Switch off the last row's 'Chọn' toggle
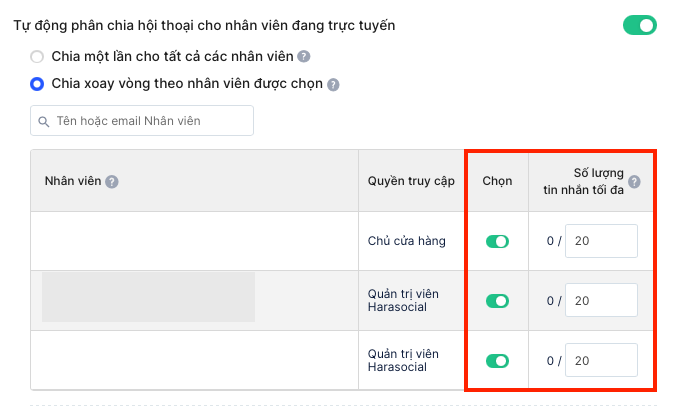This screenshot has height=415, width=677. click(497, 361)
